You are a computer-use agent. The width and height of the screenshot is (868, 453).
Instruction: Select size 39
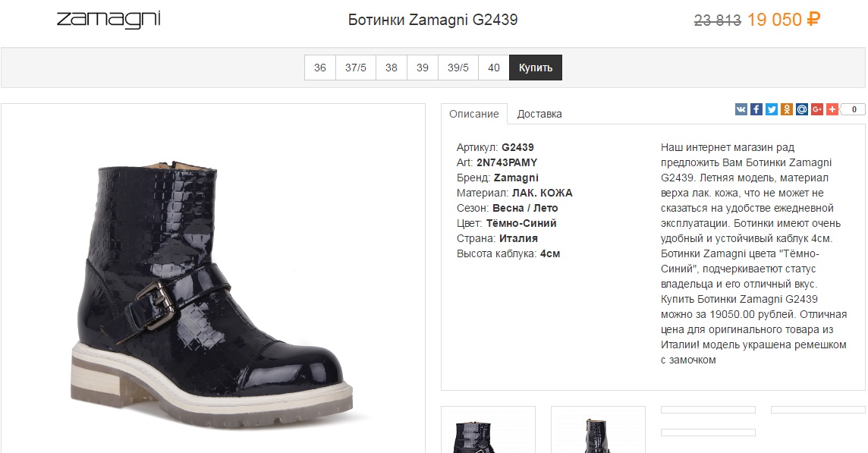coord(423,68)
